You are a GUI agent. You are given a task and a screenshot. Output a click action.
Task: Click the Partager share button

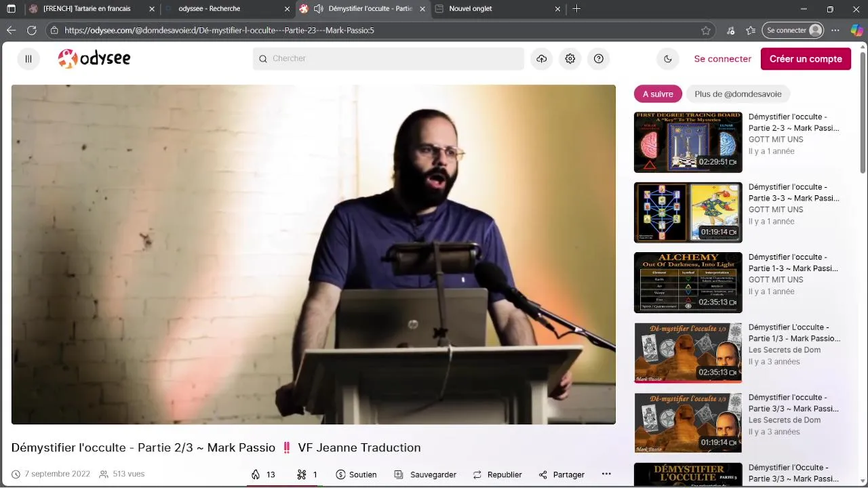point(561,474)
